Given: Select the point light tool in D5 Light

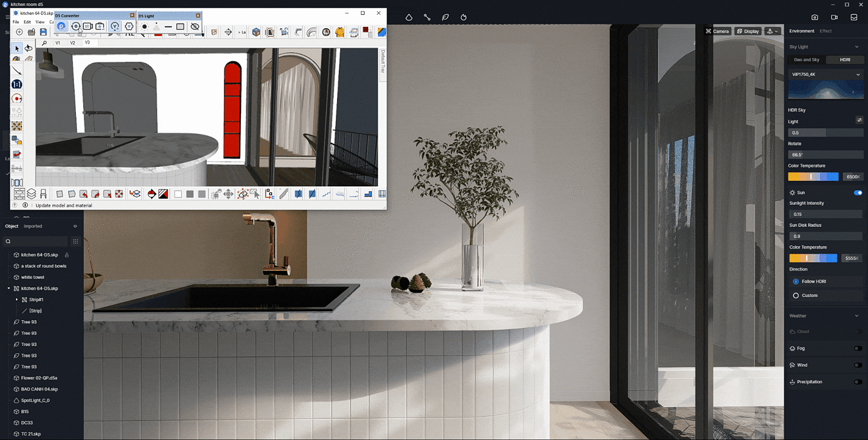Looking at the screenshot, I should 145,26.
